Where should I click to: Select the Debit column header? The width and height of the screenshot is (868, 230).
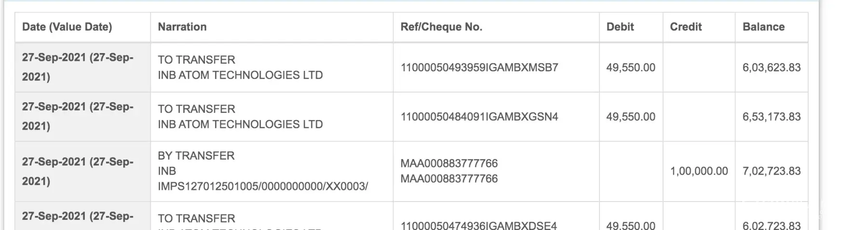pyautogui.click(x=620, y=27)
